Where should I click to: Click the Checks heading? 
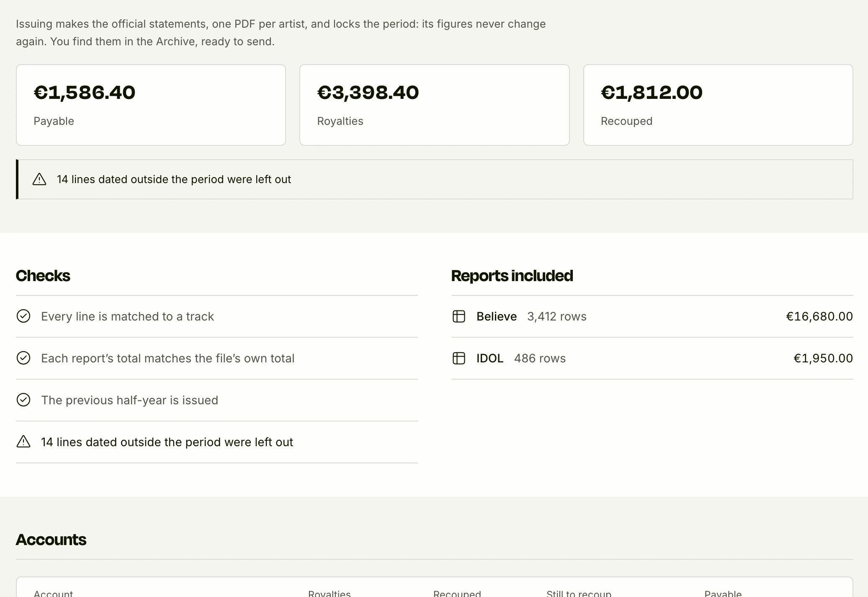coord(43,276)
